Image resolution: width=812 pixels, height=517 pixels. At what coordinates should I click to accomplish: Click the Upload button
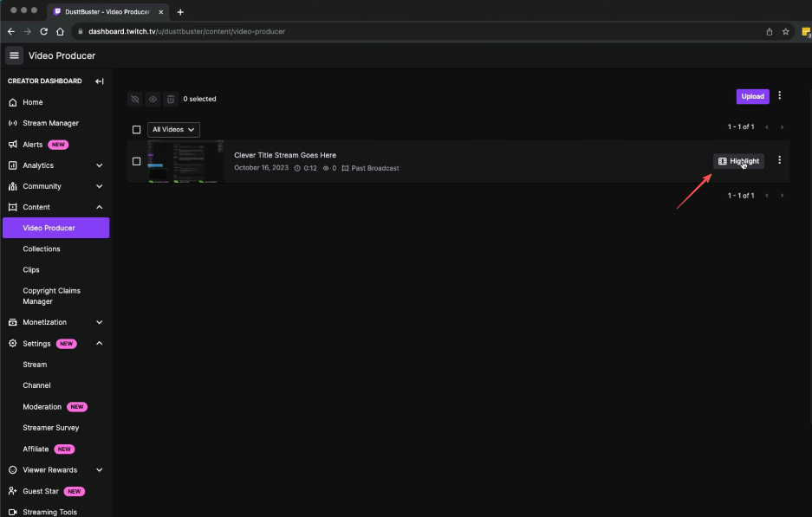tap(752, 96)
